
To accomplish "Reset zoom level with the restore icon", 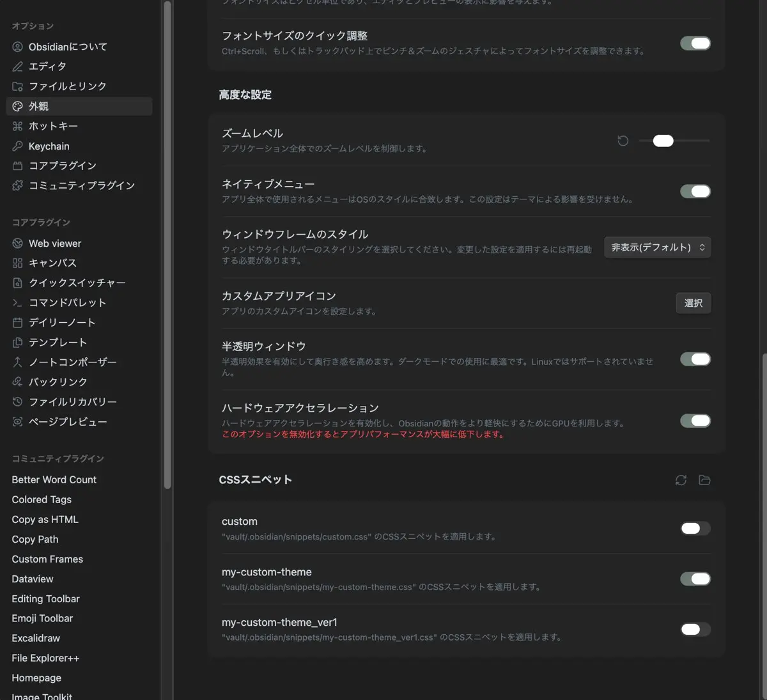I will click(623, 141).
